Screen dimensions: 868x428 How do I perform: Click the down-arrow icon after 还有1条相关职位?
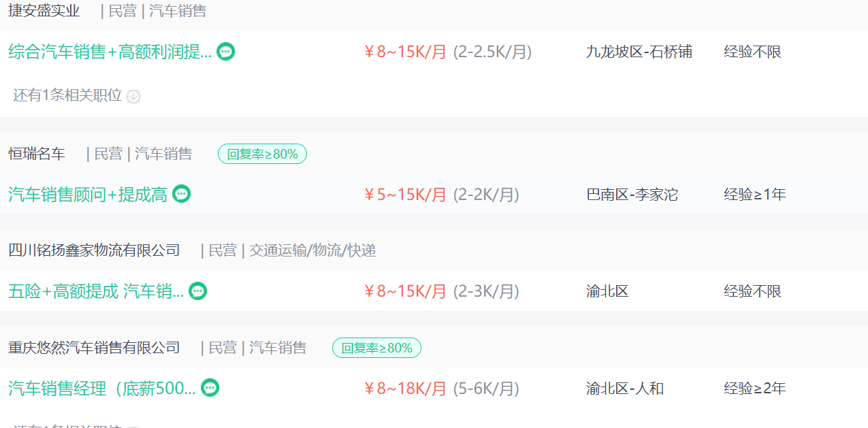coord(133,97)
